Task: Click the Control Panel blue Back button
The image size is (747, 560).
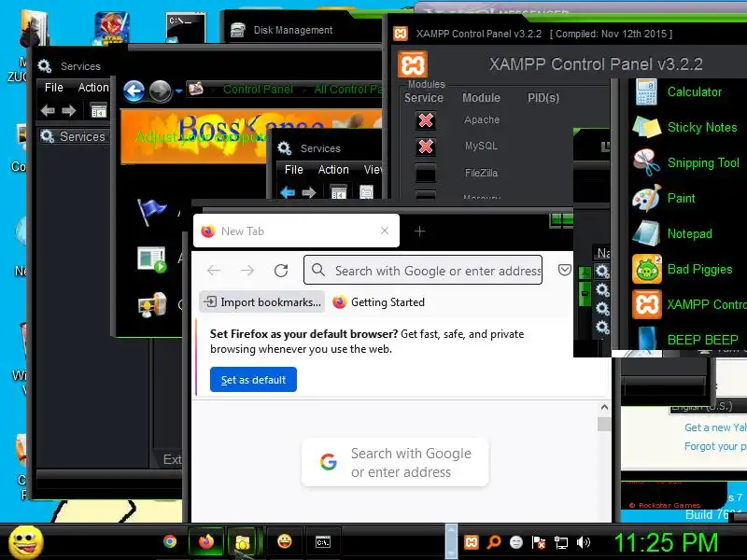Action: click(134, 91)
